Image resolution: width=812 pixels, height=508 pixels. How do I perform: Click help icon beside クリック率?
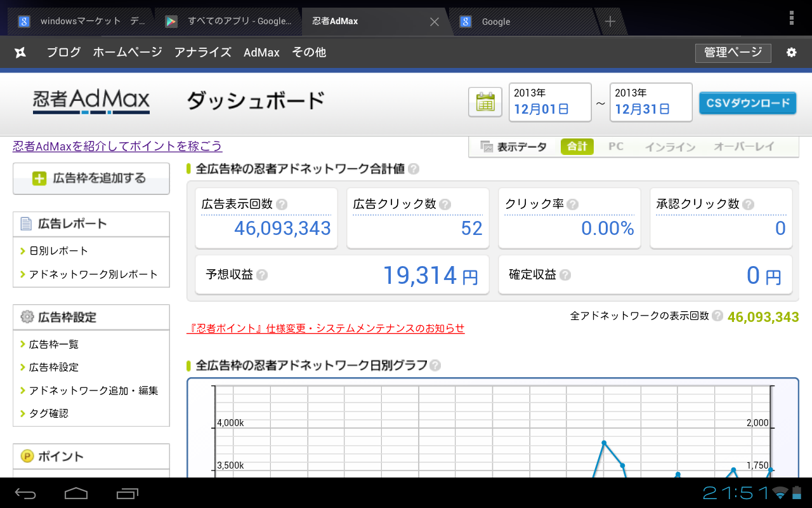573,204
